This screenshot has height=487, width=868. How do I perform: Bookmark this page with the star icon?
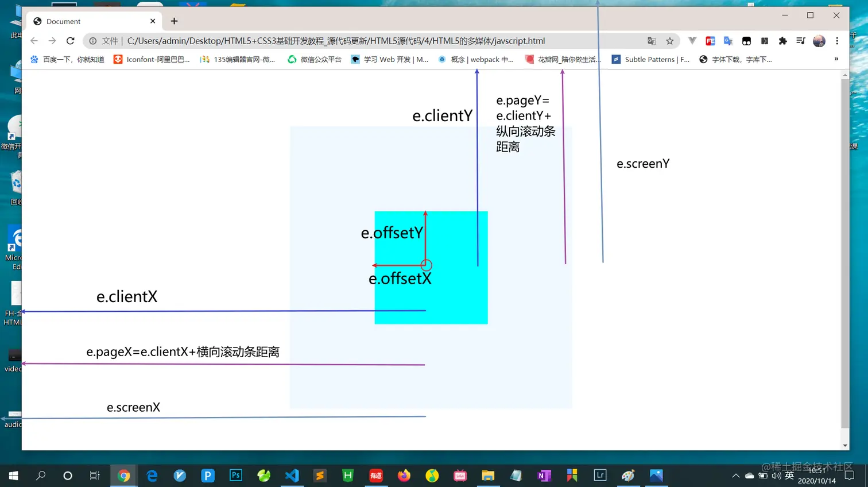(x=669, y=41)
